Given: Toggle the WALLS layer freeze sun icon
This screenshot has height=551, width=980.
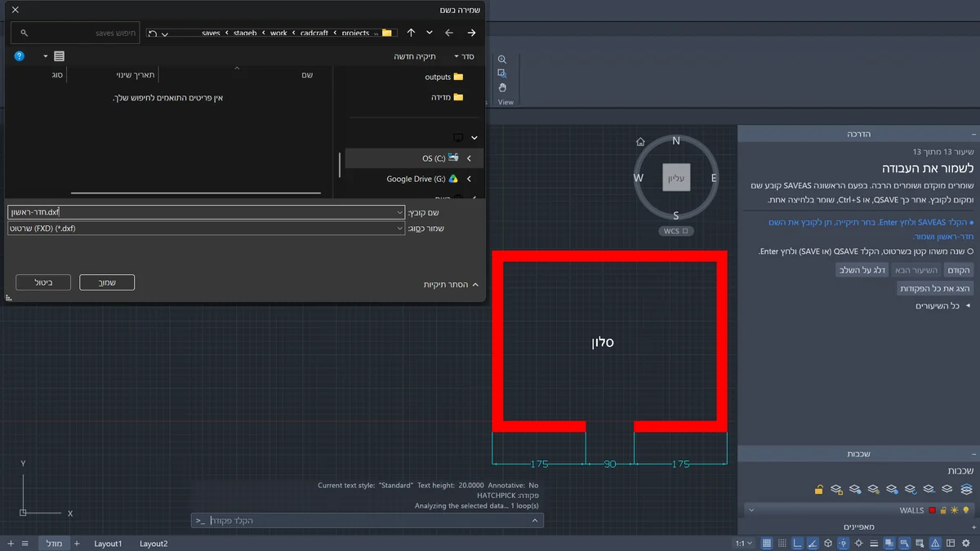Looking at the screenshot, I should (953, 510).
